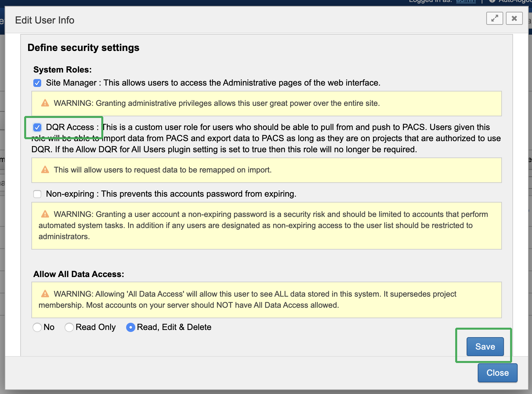Click the Edit User Info title bar

pyautogui.click(x=229, y=20)
